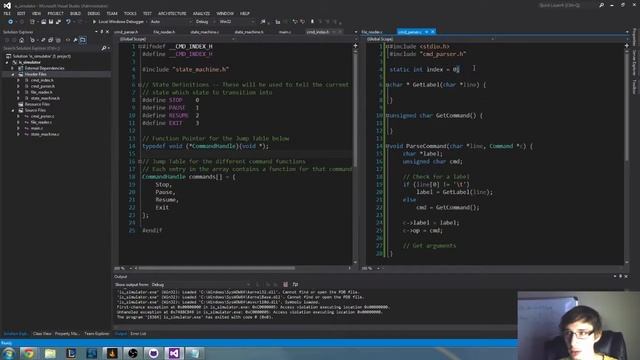
Task: Switch to cmd_parser.h editor tab
Action: coord(126,32)
